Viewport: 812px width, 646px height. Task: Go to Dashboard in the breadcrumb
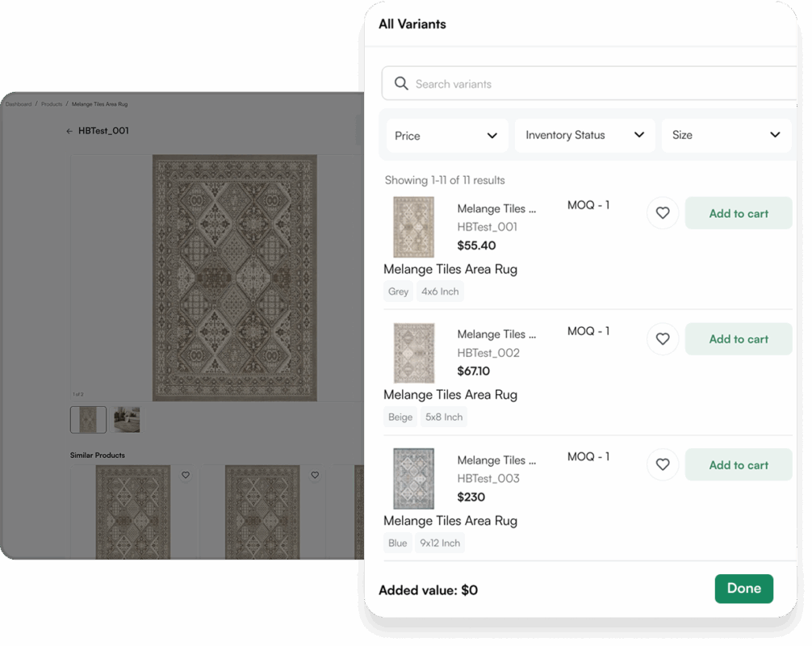[19, 104]
